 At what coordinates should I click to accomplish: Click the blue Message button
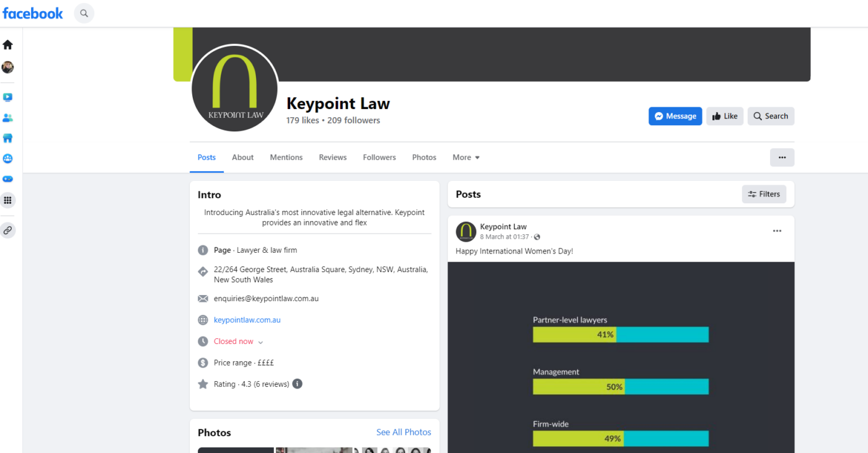tap(675, 116)
